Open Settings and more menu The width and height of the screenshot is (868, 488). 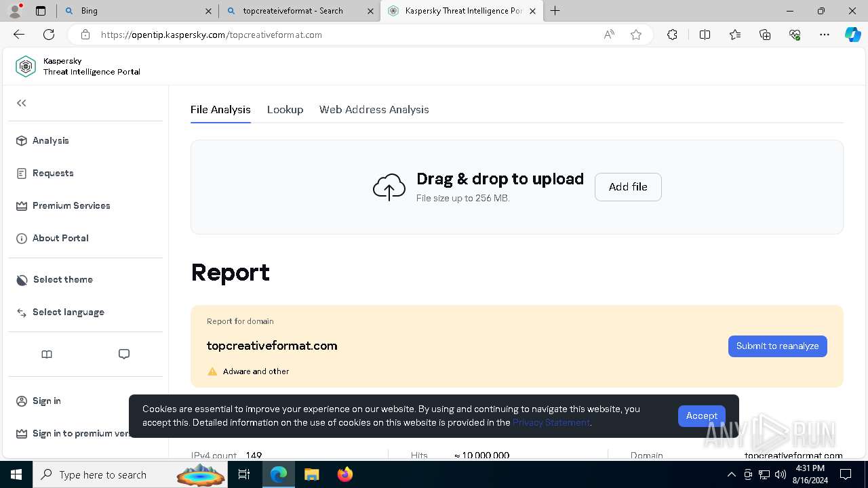pyautogui.click(x=825, y=35)
